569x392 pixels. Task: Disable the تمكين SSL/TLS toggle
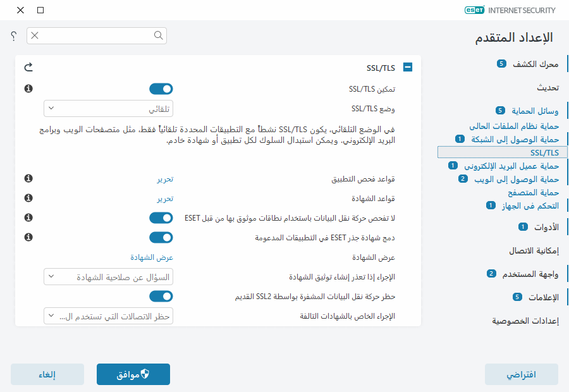coord(161,89)
